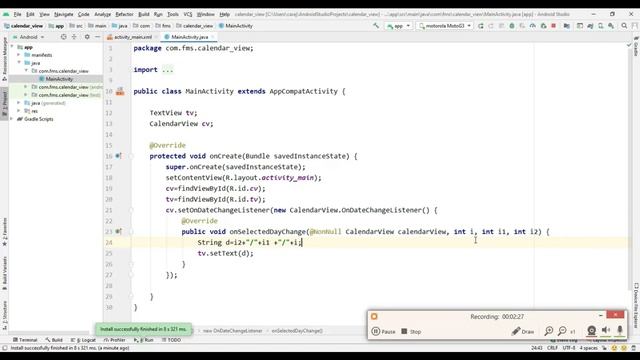Image resolution: width=640 pixels, height=360 pixels.
Task: Click the Collapse All icon in Project panel
Action: 74,37
